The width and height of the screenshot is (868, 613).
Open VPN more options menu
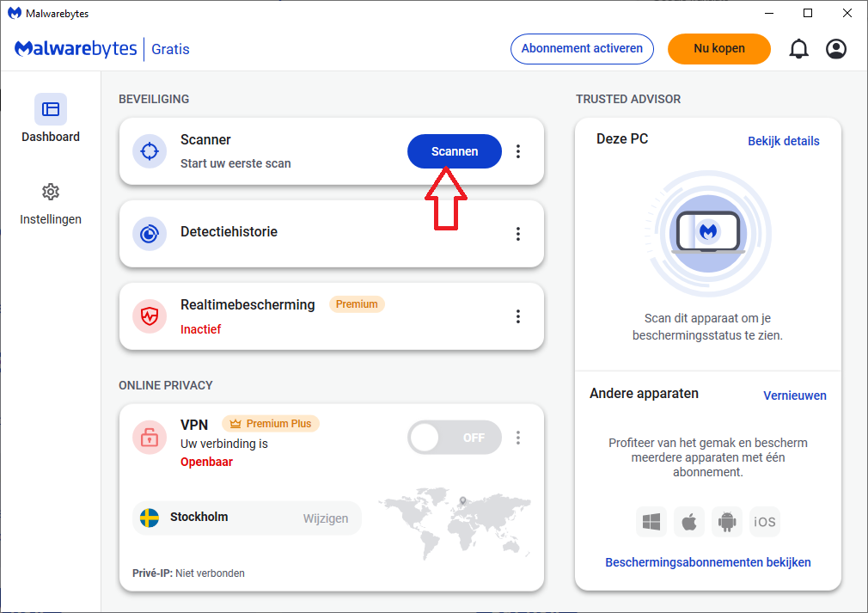pos(518,438)
